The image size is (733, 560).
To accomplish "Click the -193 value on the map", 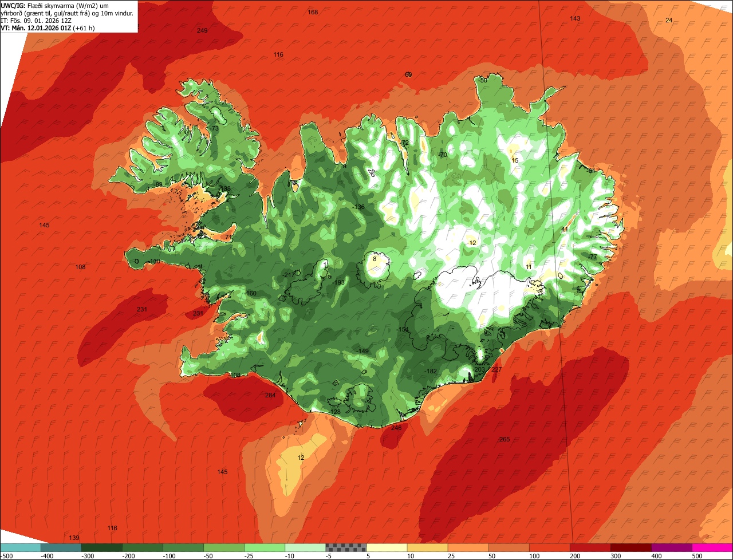I will coord(338,282).
